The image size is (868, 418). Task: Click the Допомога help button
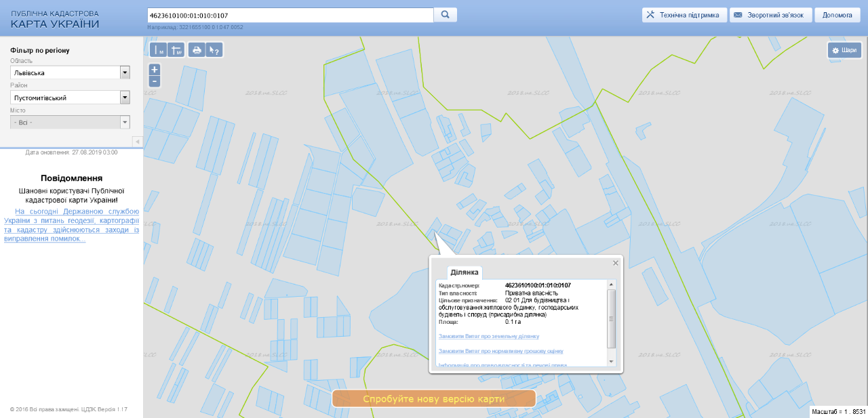point(837,15)
